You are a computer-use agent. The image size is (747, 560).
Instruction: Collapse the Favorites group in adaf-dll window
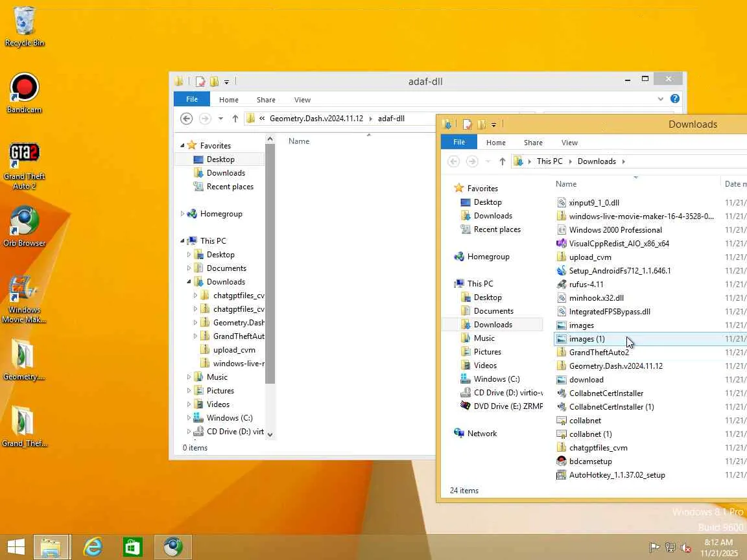[182, 145]
